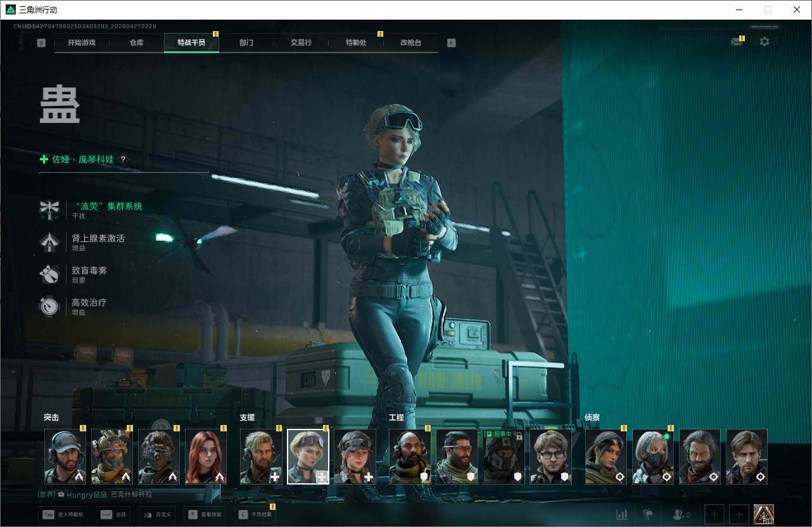Click the question mark beside 佐娅·庞琴科娃
Image resolution: width=812 pixels, height=527 pixels.
pyautogui.click(x=123, y=160)
